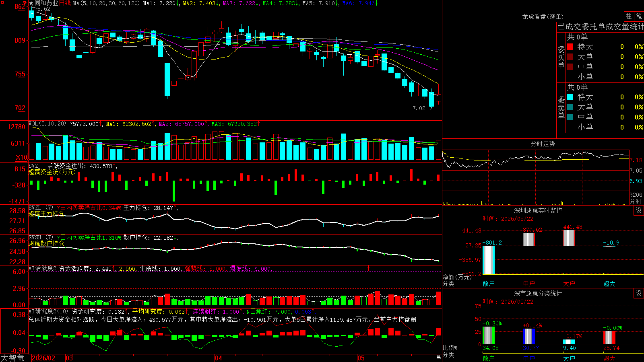Click the 深圳超赢实时监控 panel title
This screenshot has height=362, width=644.
[538, 210]
